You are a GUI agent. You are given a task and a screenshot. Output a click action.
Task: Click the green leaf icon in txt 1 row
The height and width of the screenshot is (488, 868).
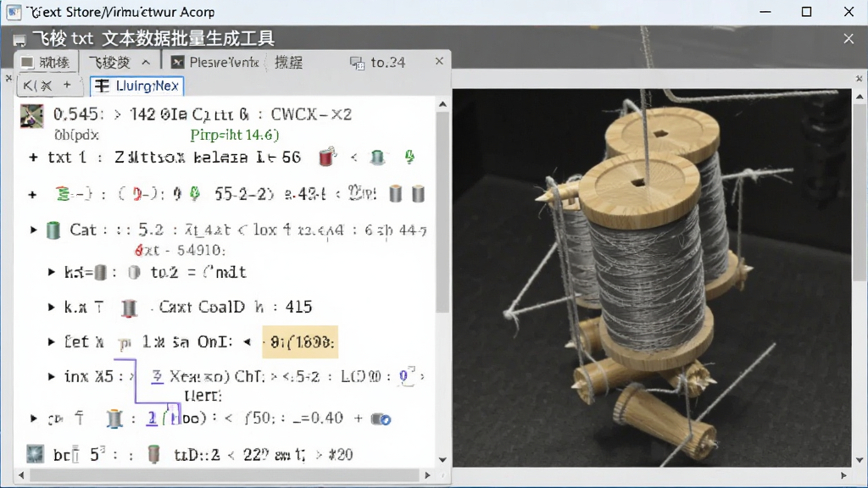409,157
